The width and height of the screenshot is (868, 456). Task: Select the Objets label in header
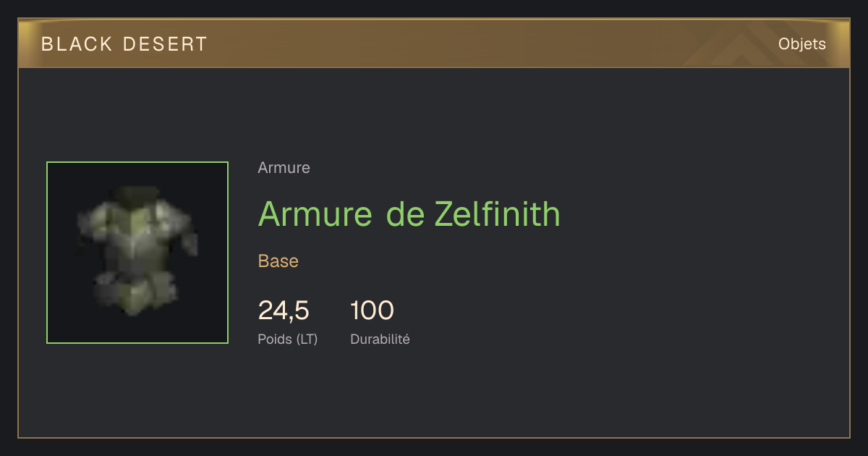[x=802, y=44]
